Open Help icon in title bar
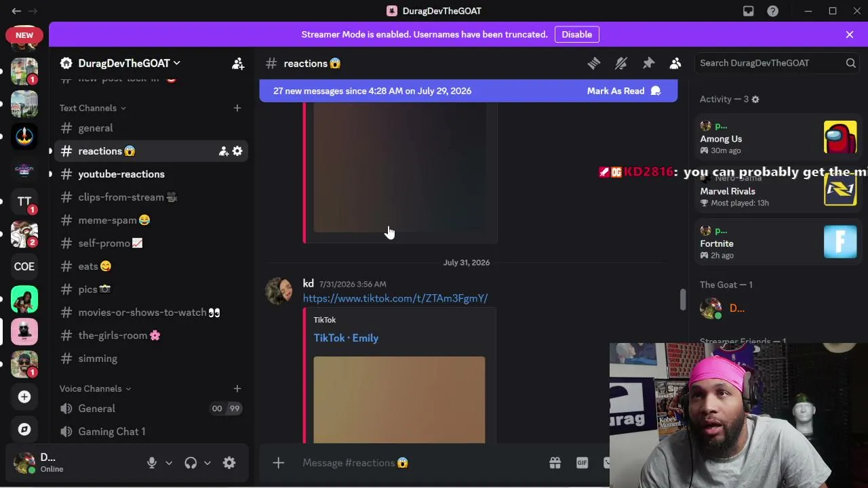Viewport: 868px width, 488px height. [772, 11]
